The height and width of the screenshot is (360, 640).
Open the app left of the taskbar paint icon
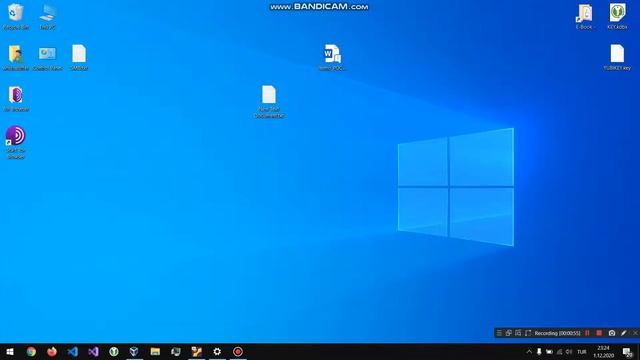(x=176, y=351)
